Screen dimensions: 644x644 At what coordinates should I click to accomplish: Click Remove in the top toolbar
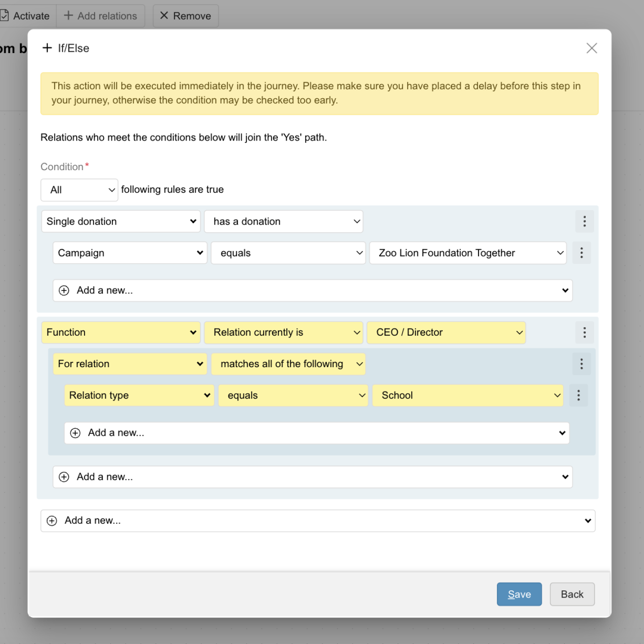[186, 16]
